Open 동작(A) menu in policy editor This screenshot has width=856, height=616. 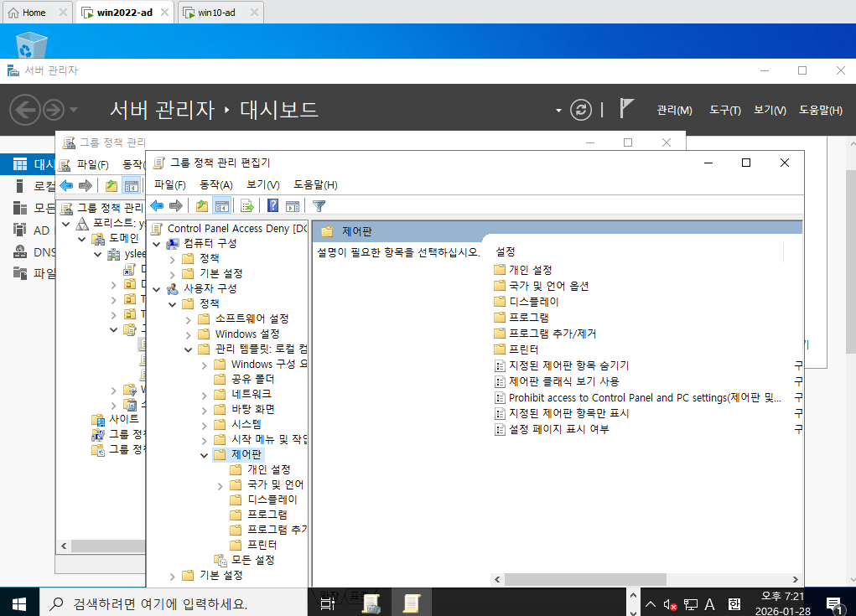pyautogui.click(x=216, y=184)
